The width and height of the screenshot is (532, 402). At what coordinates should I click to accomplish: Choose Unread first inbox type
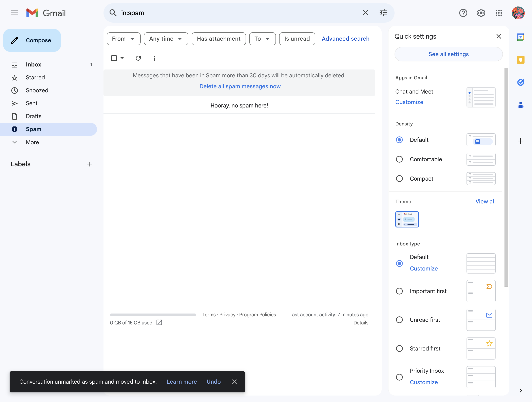(399, 320)
